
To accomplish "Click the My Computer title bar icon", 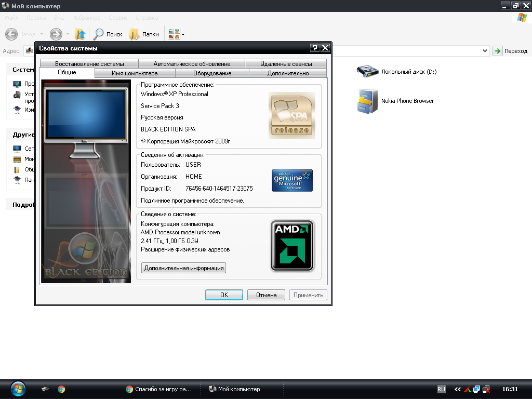I will 5,6.
